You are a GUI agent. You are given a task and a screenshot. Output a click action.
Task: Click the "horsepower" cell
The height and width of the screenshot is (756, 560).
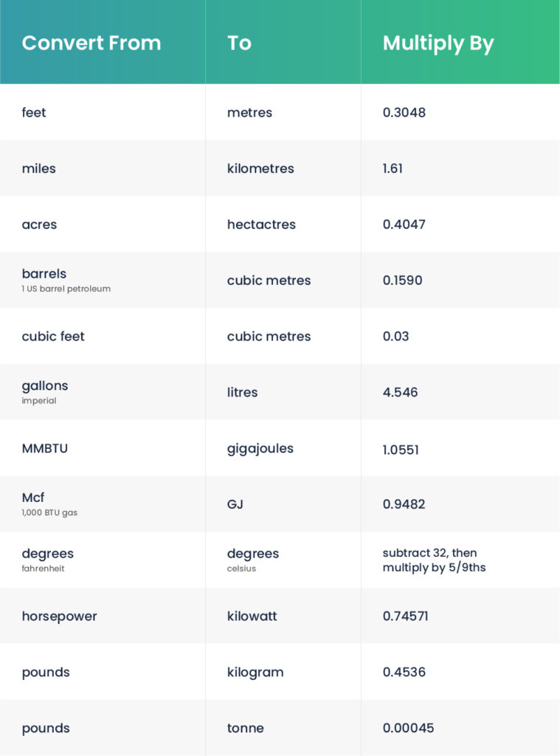[59, 616]
